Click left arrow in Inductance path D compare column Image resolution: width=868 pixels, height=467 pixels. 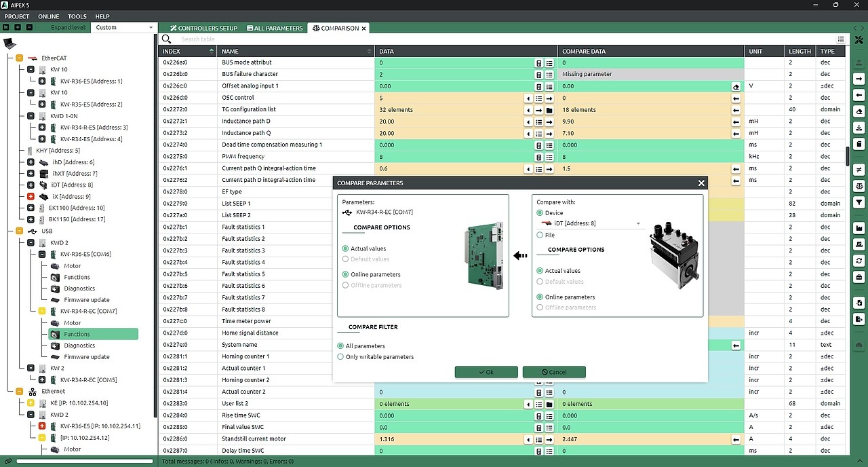[736, 122]
